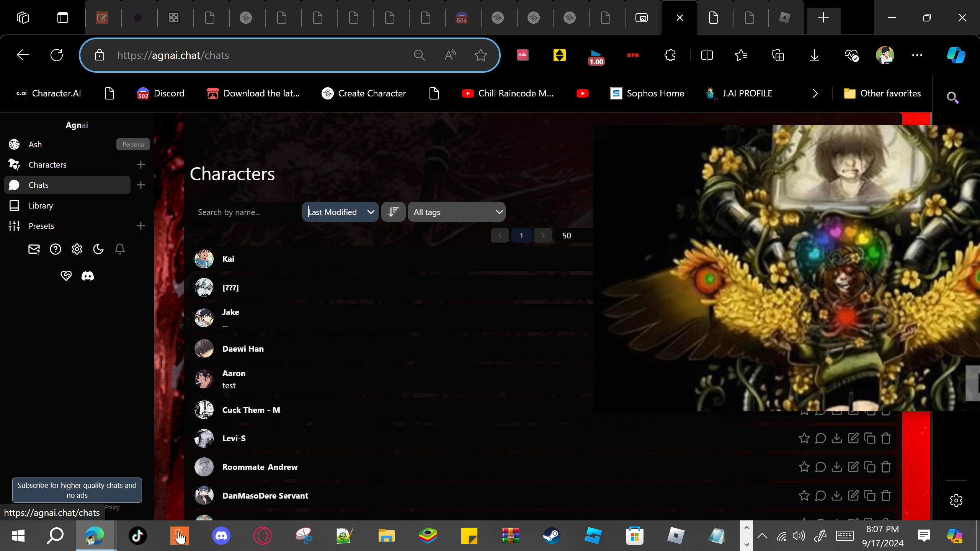Click the Discord icon in Agnai sidebar
The width and height of the screenshot is (980, 551).
pyautogui.click(x=88, y=276)
